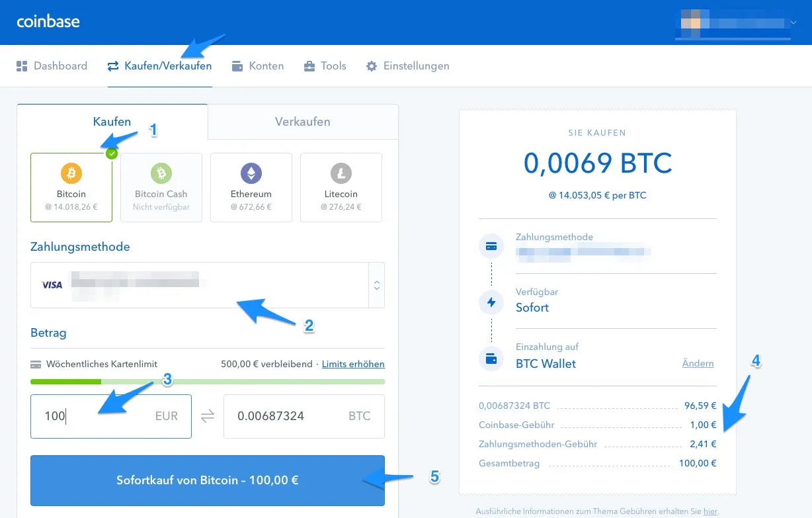Click the Visa card logo
The image size is (812, 518).
pos(52,285)
